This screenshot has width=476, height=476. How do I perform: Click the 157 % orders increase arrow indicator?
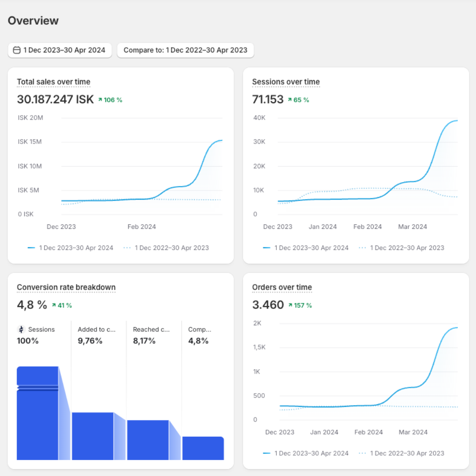click(290, 305)
